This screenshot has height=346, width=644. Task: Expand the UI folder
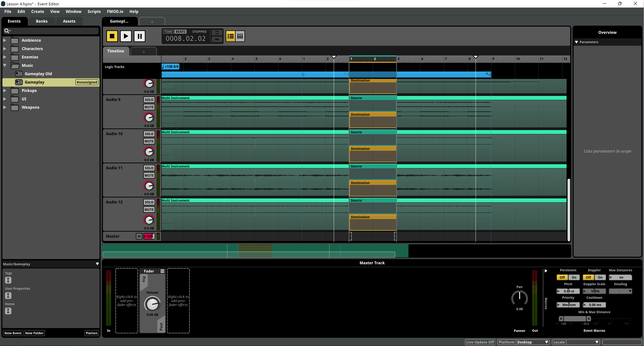pos(5,99)
